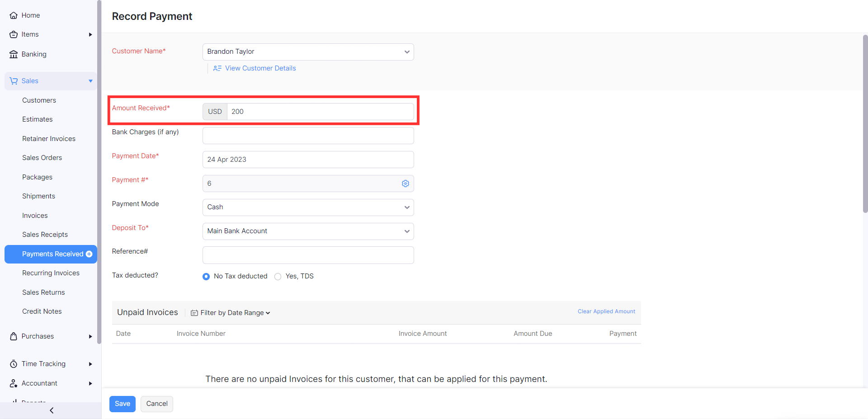Screen dimensions: 868x419
Task: Open the Deposit To account dropdown
Action: 308,231
